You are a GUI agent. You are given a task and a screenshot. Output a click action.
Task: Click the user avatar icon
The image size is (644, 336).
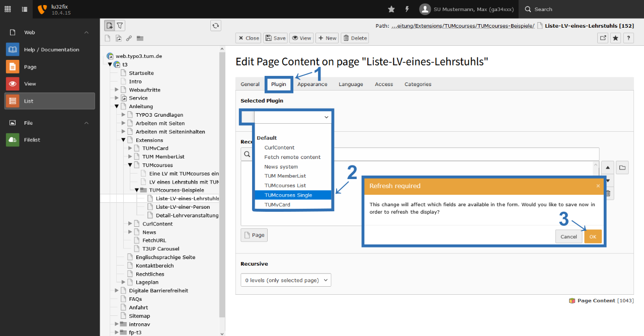(425, 9)
